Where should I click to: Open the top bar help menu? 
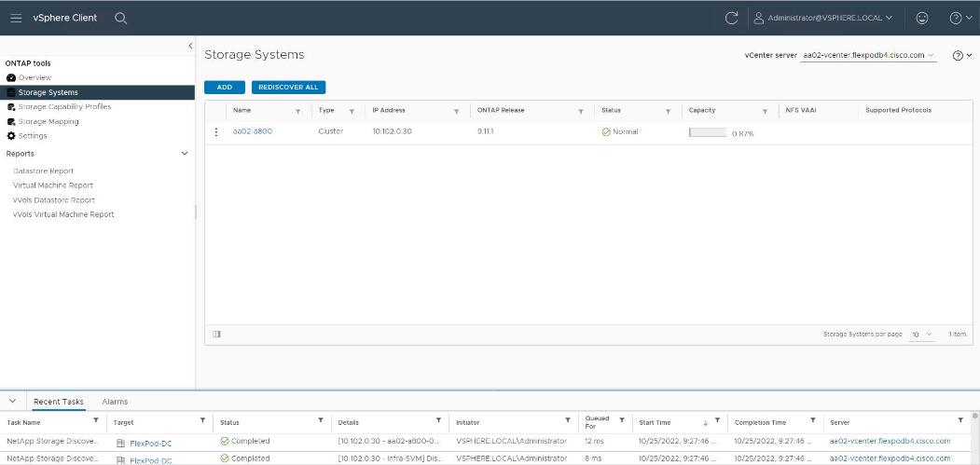960,18
